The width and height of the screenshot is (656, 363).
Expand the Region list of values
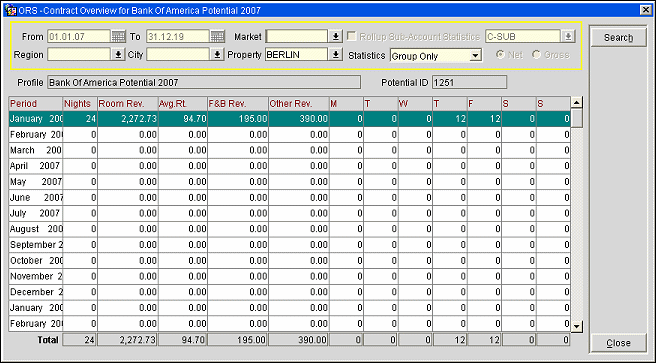[x=118, y=55]
